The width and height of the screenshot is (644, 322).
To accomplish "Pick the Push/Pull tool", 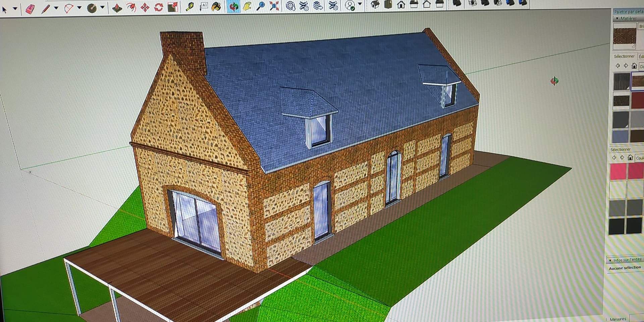I will [x=117, y=7].
